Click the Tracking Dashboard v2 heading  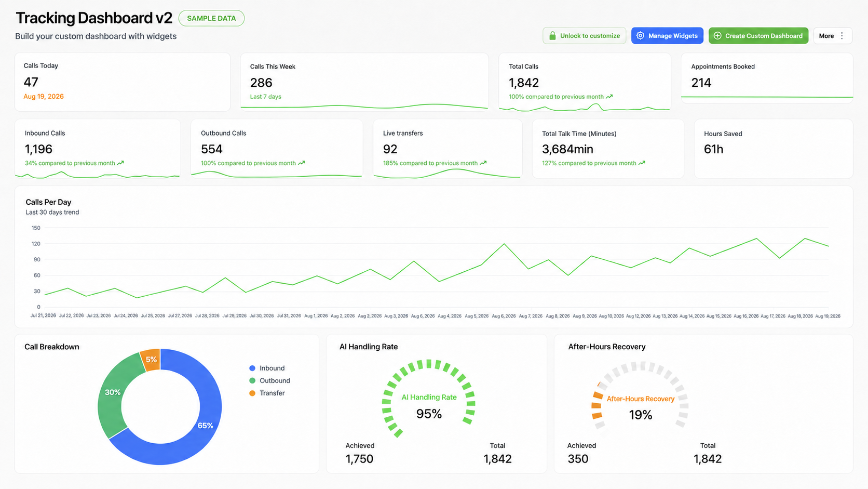click(x=94, y=18)
